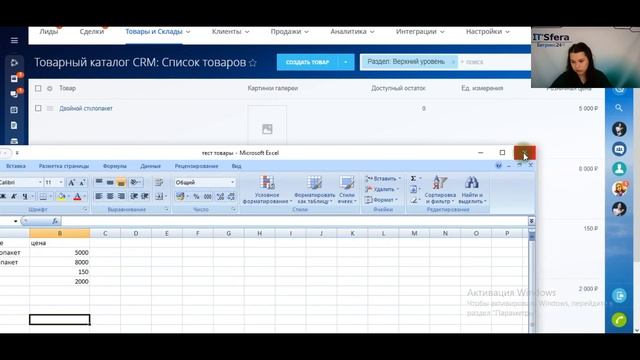Switch to Вид ribbon tab

236,166
